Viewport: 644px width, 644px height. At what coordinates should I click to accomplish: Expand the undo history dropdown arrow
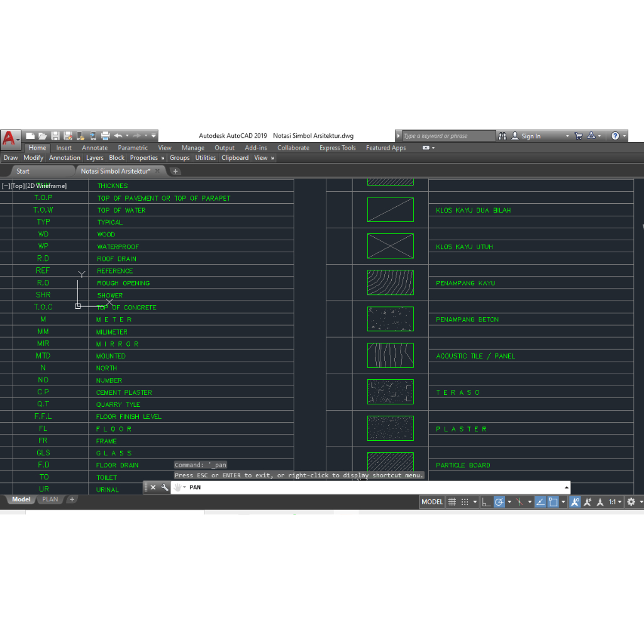tap(127, 136)
